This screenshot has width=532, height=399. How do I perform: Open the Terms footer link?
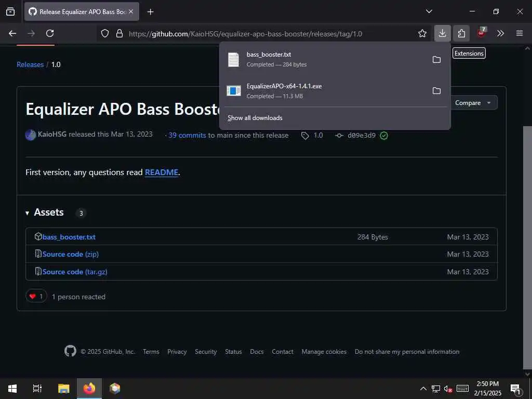coord(151,352)
